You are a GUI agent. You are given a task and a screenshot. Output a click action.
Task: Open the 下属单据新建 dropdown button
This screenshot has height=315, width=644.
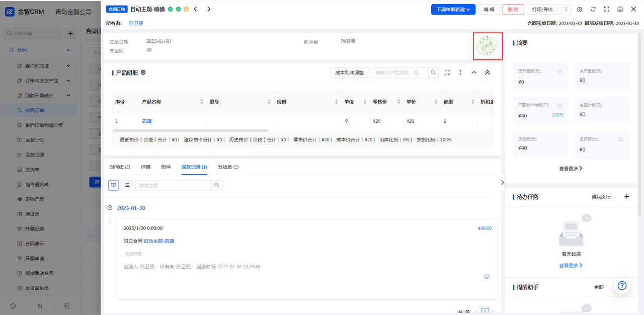[x=453, y=10]
